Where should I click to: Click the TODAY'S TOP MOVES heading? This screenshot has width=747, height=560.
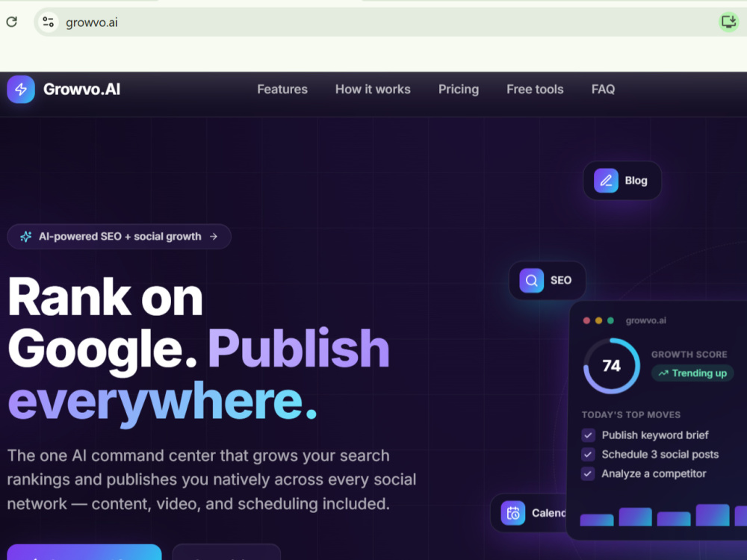pos(630,414)
